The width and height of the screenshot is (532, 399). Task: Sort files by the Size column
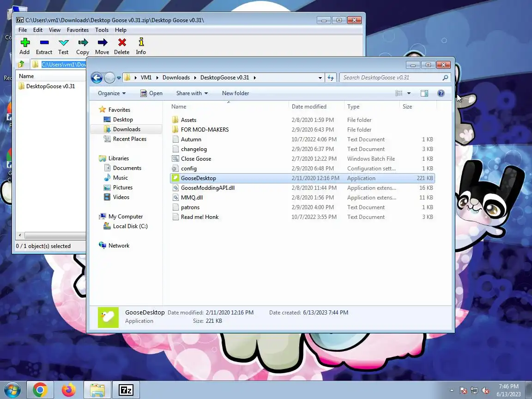coord(417,107)
